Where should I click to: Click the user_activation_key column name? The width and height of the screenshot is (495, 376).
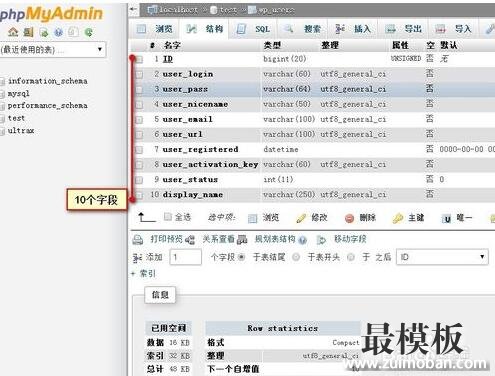pos(210,164)
